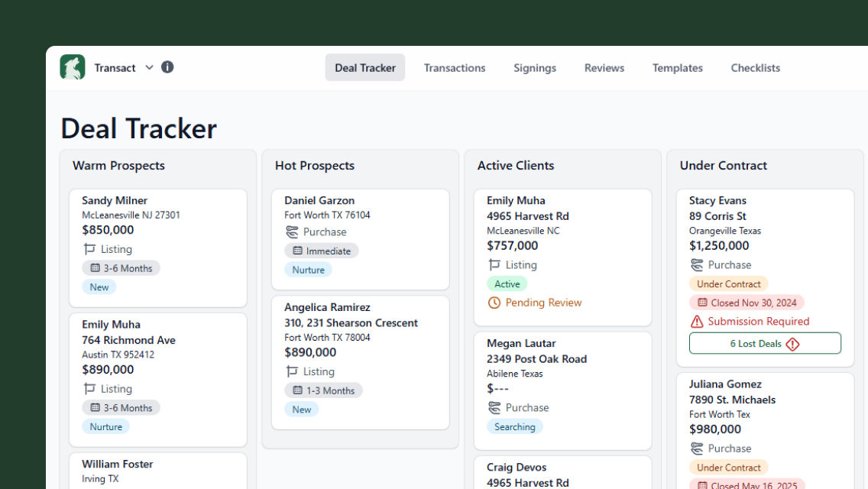Click the calendar icon in Immediate tag
The image size is (868, 489).
tap(298, 251)
